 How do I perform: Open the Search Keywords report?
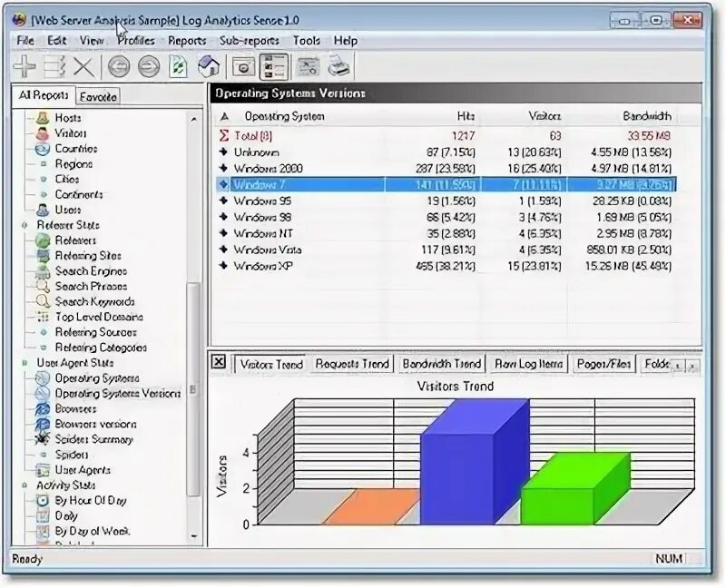point(95,301)
